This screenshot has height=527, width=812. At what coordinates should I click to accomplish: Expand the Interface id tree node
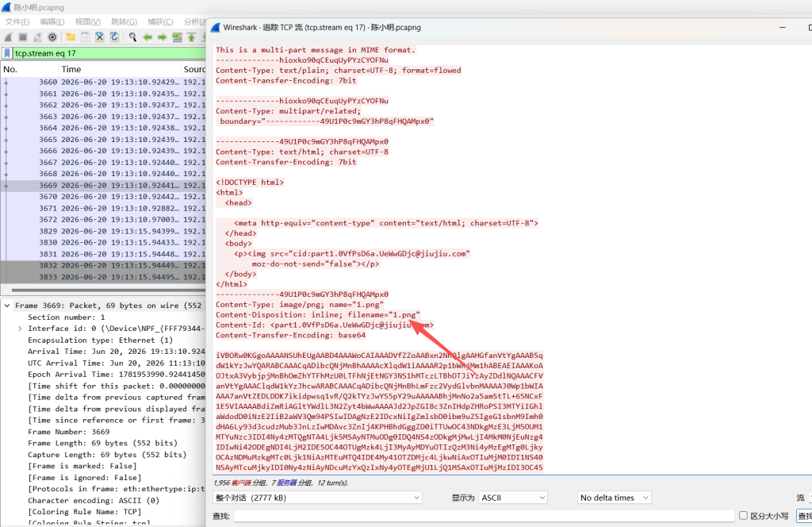click(x=20, y=329)
